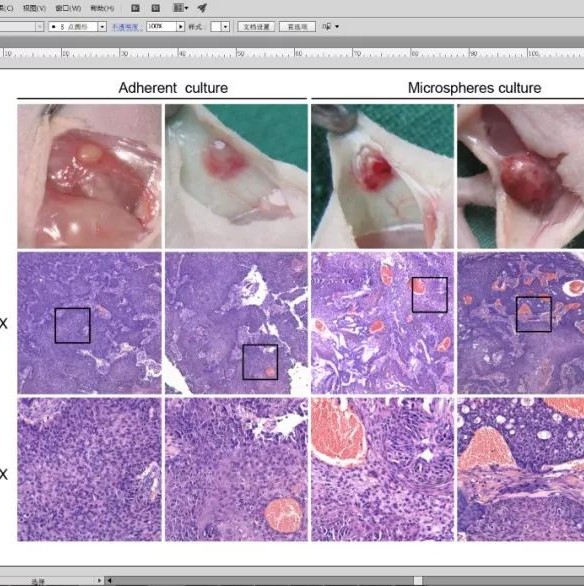Click the 文档设置 button
Viewport: 584px width, 586px height.
(x=256, y=27)
